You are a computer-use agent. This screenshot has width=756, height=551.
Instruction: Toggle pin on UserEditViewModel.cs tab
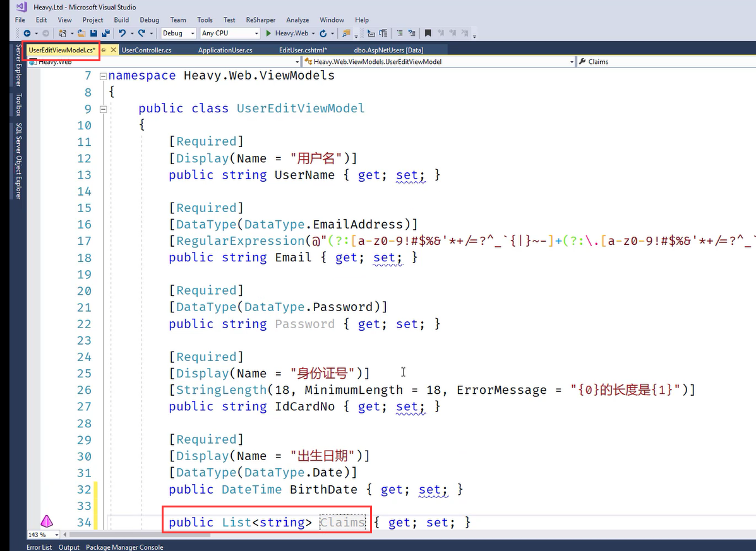[104, 50]
